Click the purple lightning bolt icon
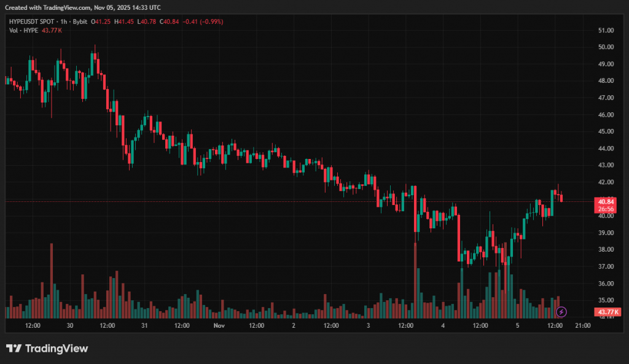Screen dimensions: 629x364 [x=560, y=312]
